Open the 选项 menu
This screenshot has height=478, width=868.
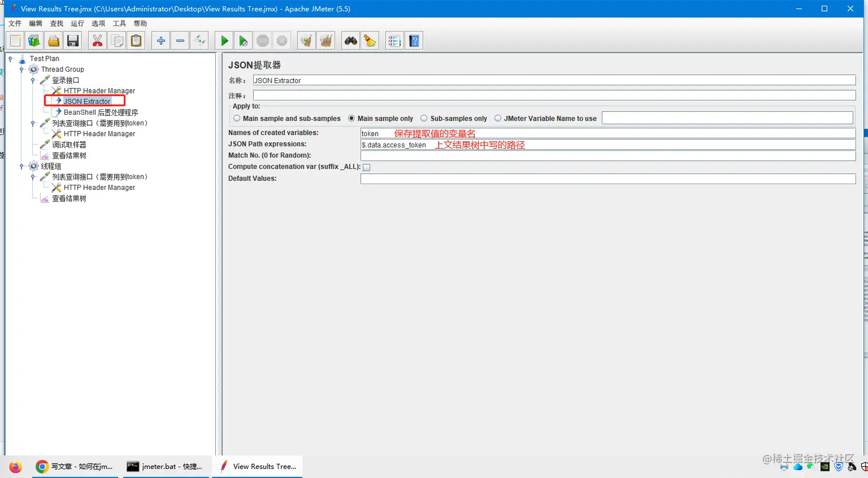click(98, 24)
